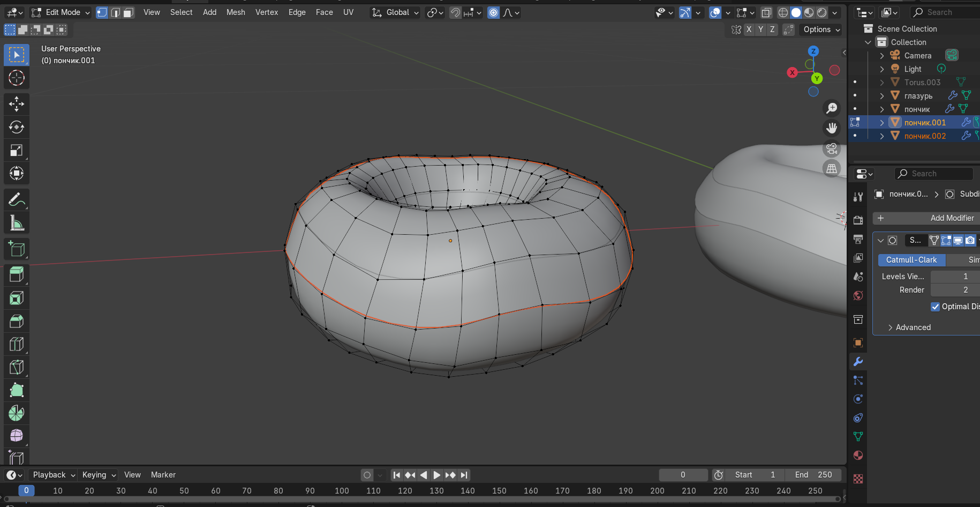Play the animation

(436, 475)
